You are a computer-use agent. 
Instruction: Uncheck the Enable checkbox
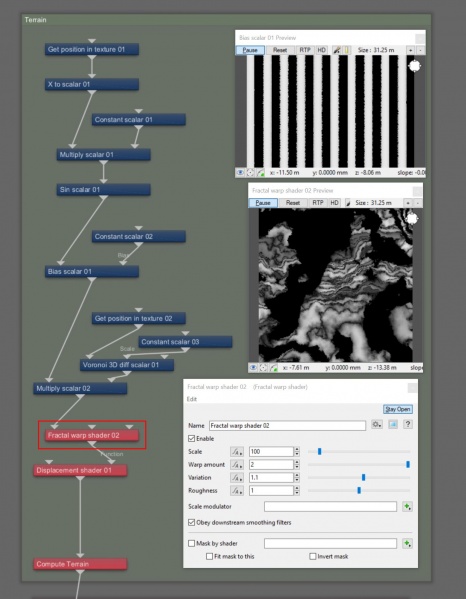click(x=191, y=439)
